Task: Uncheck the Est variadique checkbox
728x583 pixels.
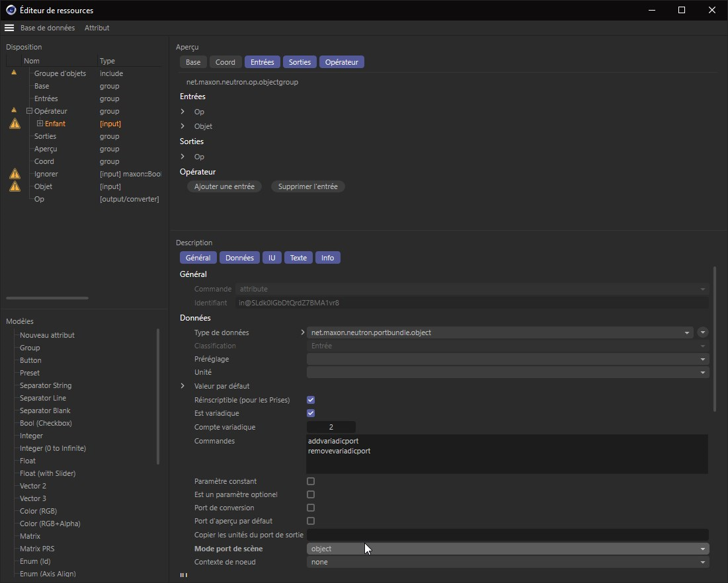Action: [311, 413]
